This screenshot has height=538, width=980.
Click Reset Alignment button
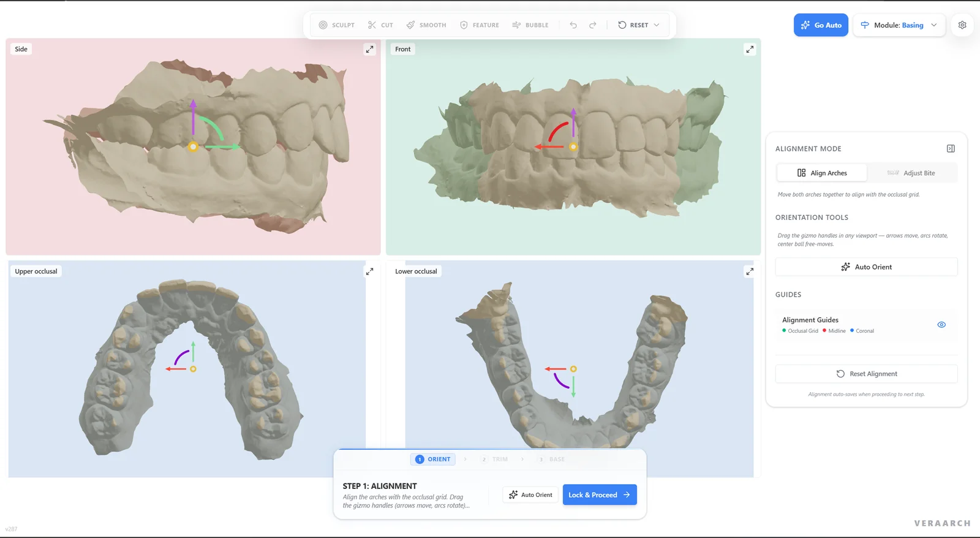coord(866,374)
